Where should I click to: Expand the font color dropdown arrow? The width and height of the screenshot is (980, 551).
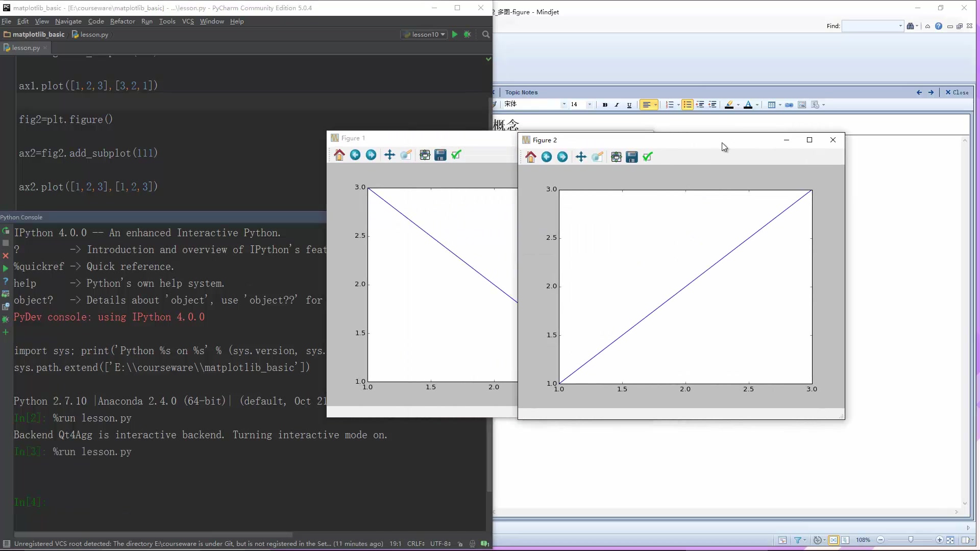click(756, 105)
